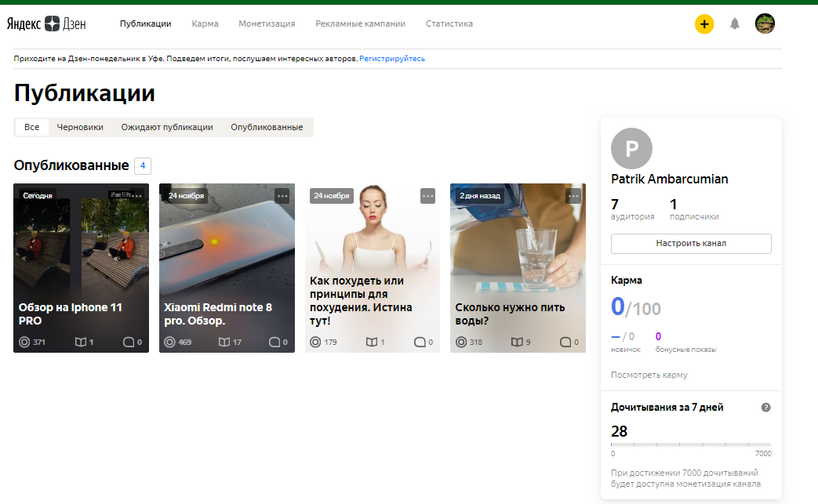818x504 pixels.
Task: Open three-dot menu on Xiaomi Redmi card
Action: [282, 196]
